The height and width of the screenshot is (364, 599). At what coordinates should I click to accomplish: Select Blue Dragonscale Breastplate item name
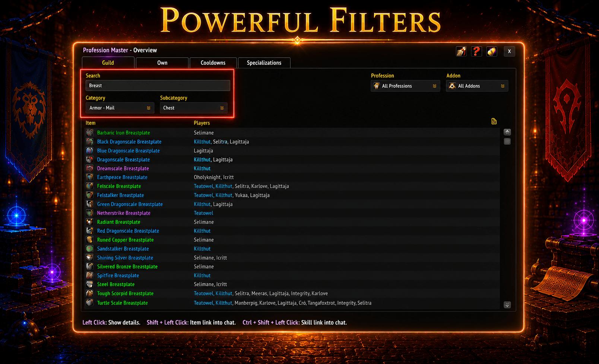[128, 150]
